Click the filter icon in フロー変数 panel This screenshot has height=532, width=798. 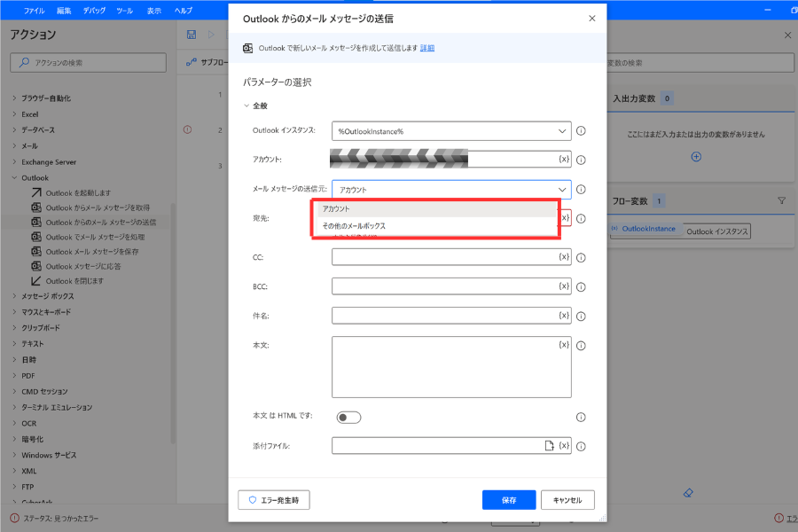(x=782, y=200)
